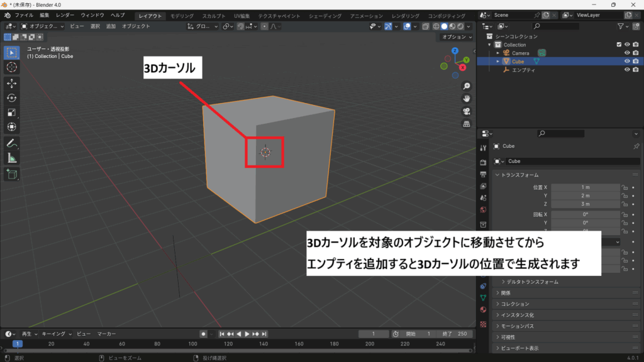This screenshot has height=362, width=644.
Task: Toggle camera view with the camera icon
Action: [x=467, y=111]
